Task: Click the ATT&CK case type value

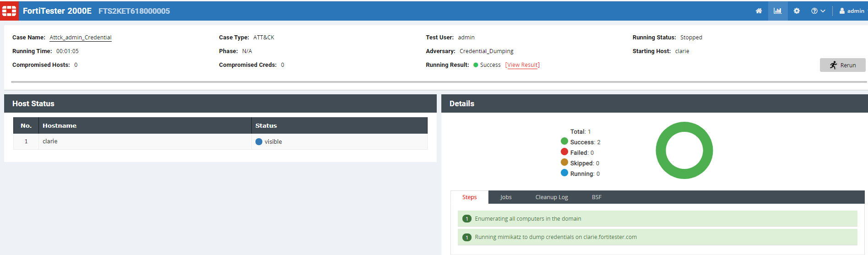Action: [x=264, y=38]
